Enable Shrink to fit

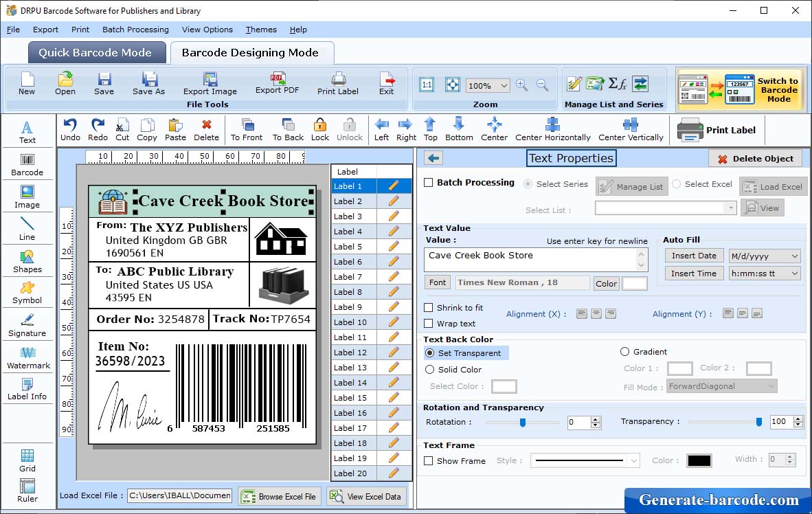[x=428, y=308]
